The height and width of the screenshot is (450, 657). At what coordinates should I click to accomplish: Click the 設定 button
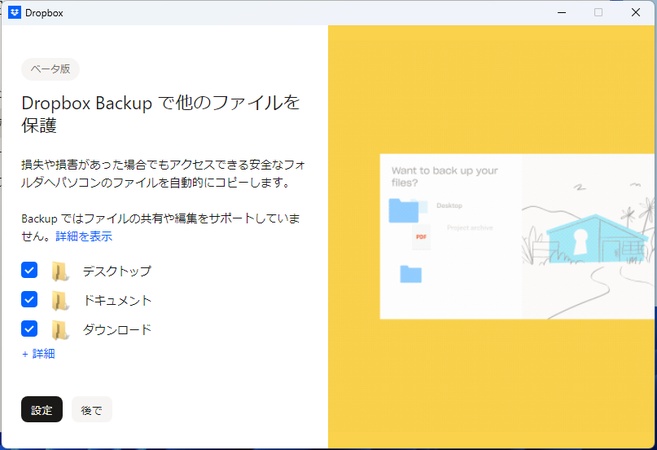pos(42,409)
